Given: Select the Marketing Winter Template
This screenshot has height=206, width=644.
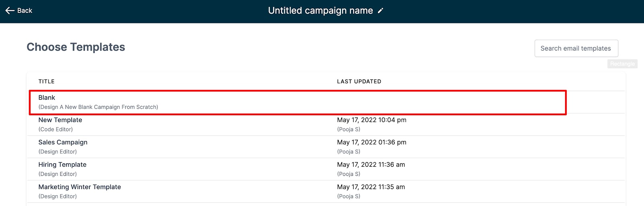Looking at the screenshot, I should [80, 187].
